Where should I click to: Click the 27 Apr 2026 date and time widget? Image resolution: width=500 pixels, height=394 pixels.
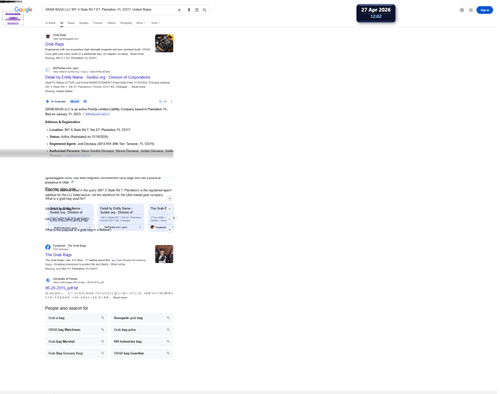coord(376,13)
